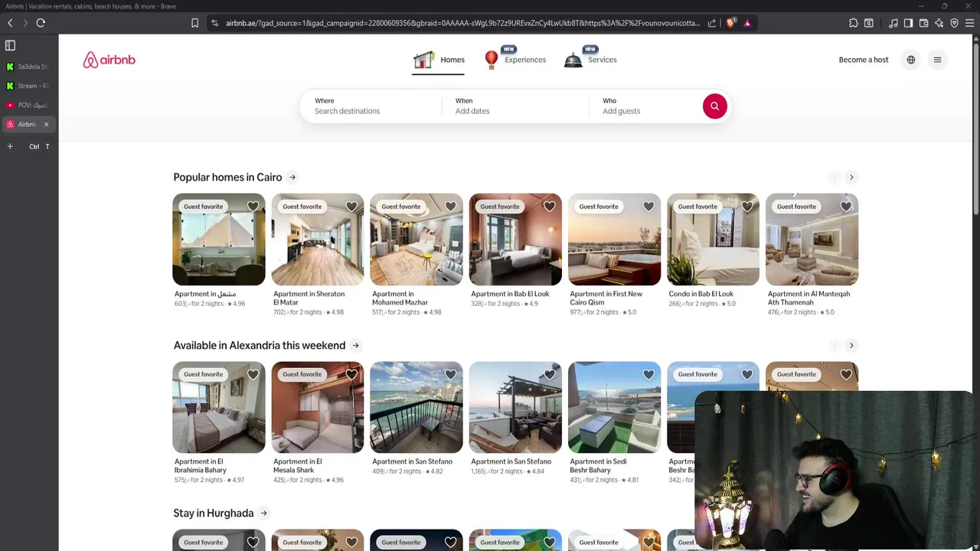Close the Airbnb browser tab
Screen dimensions: 980x551
46,124
